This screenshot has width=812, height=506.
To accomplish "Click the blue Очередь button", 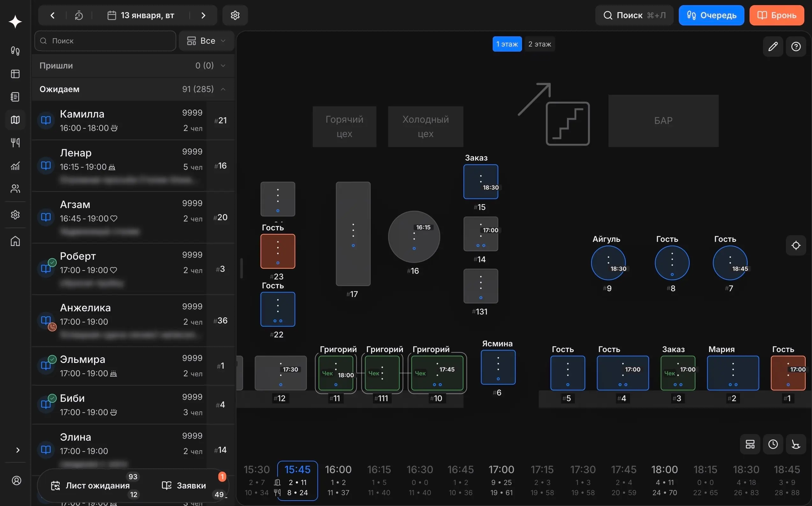I will point(711,15).
